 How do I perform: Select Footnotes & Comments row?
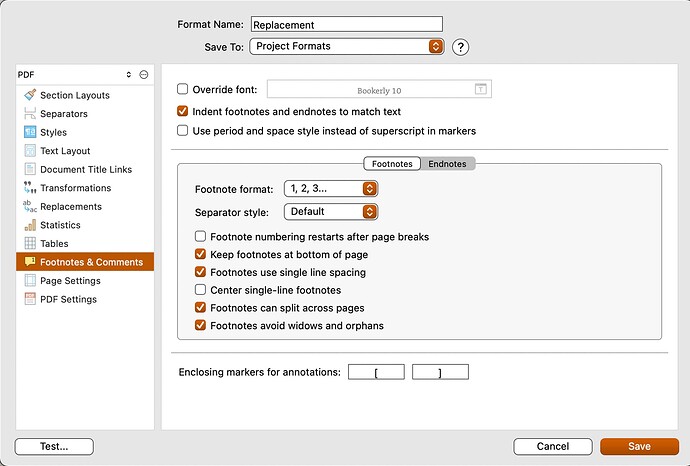(85, 262)
